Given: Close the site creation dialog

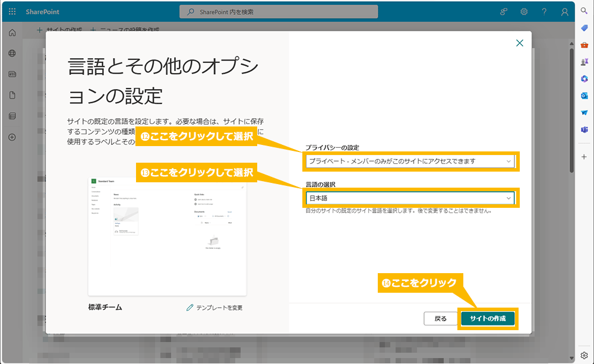Looking at the screenshot, I should pyautogui.click(x=520, y=43).
